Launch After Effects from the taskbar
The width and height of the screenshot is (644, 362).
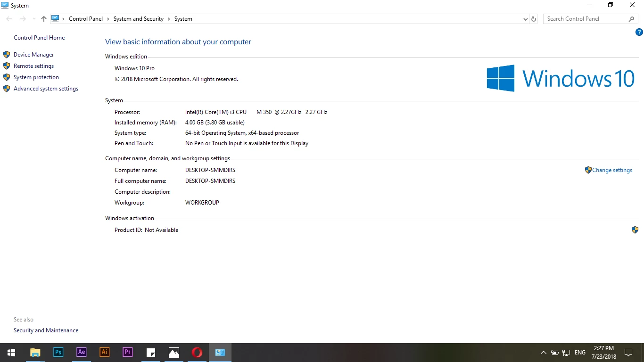pos(81,353)
